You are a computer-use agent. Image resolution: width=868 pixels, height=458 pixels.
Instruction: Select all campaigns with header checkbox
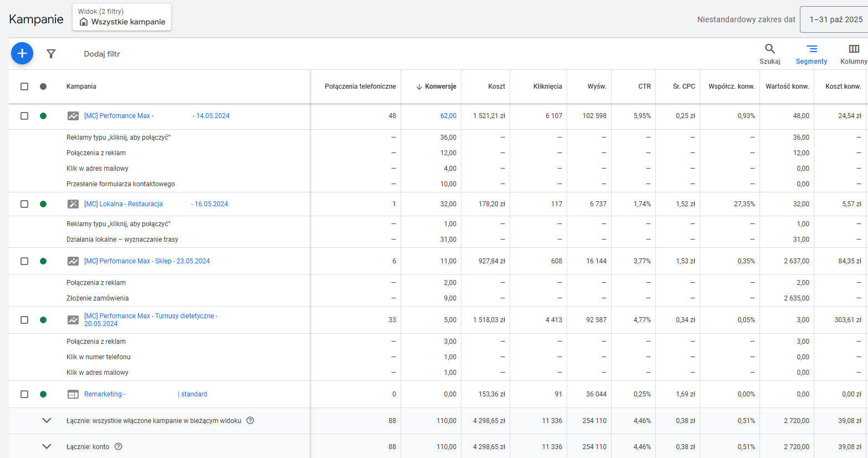[24, 86]
